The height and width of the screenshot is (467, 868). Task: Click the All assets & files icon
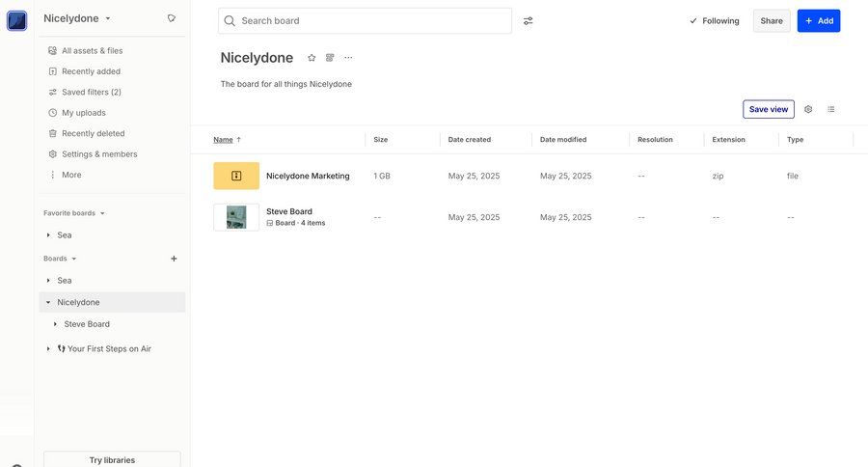pyautogui.click(x=53, y=50)
